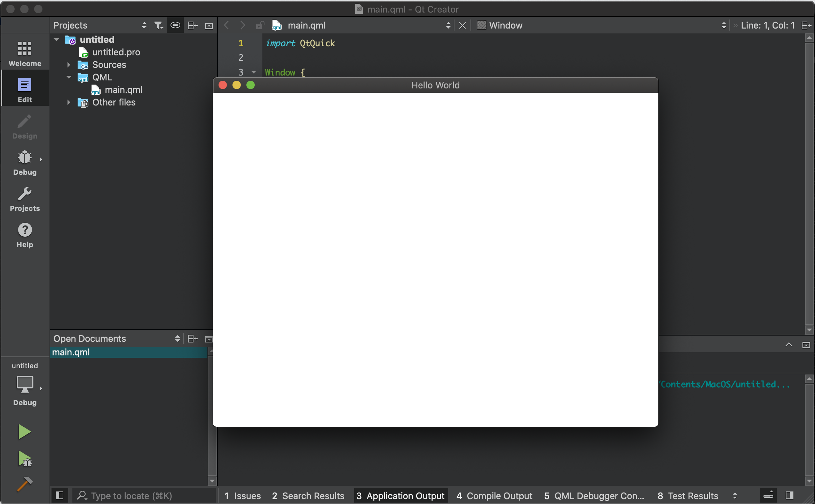
Task: Click the Run button to execute project
Action: (24, 431)
